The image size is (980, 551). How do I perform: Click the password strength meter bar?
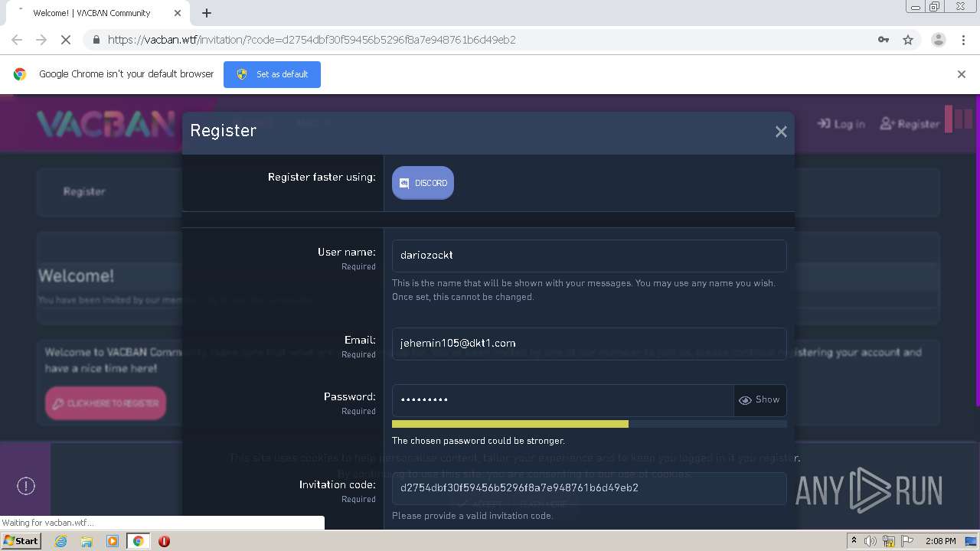(x=589, y=424)
